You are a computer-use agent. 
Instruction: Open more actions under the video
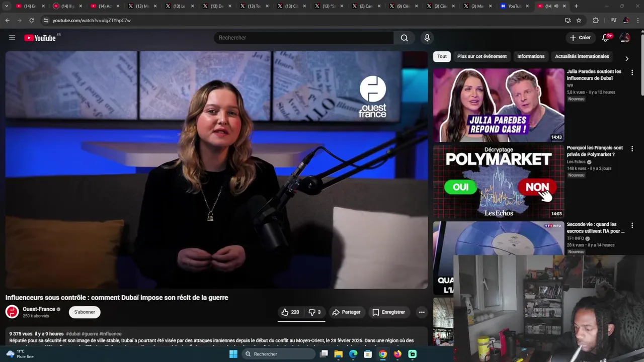tap(422, 312)
